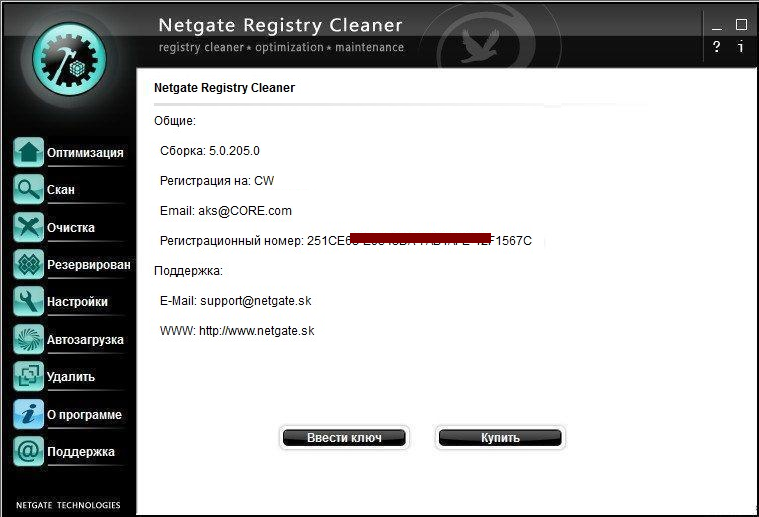This screenshot has width=759, height=517.
Task: Click the info icon beside О программе
Action: [28, 414]
